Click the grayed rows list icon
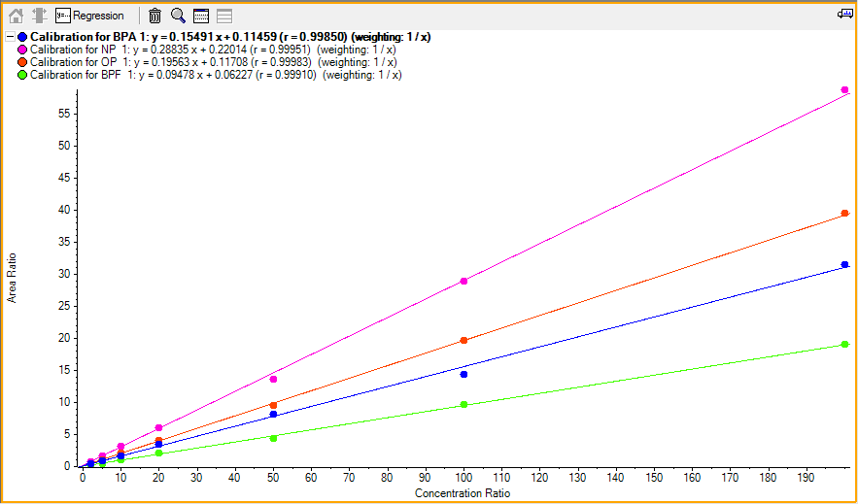The height and width of the screenshot is (504, 858). click(223, 16)
